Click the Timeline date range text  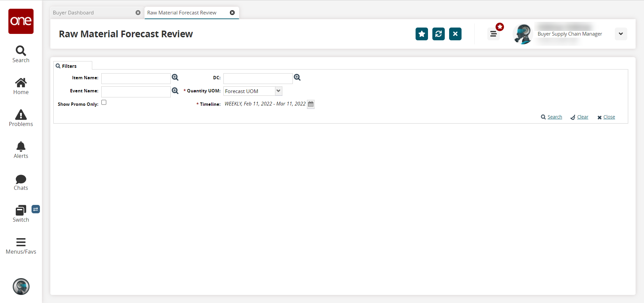265,104
